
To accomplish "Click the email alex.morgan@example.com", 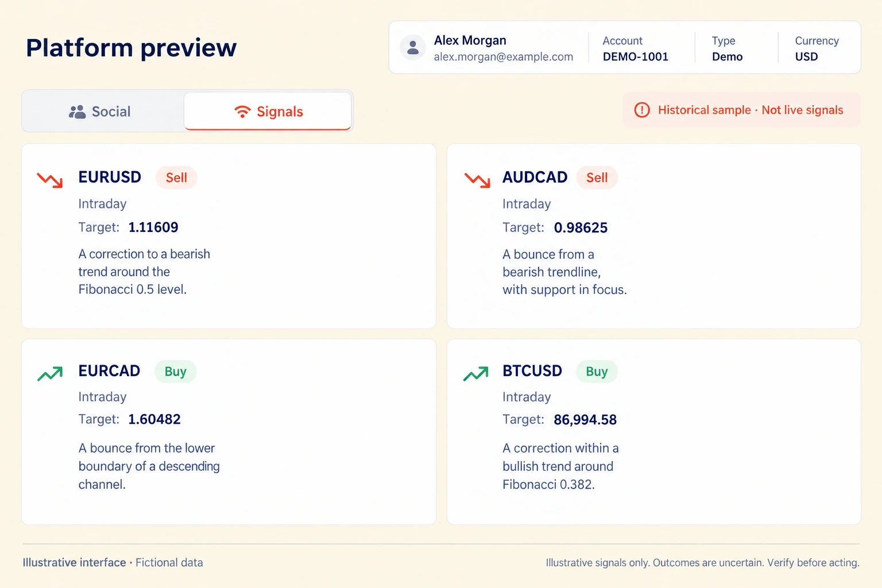I will click(504, 57).
